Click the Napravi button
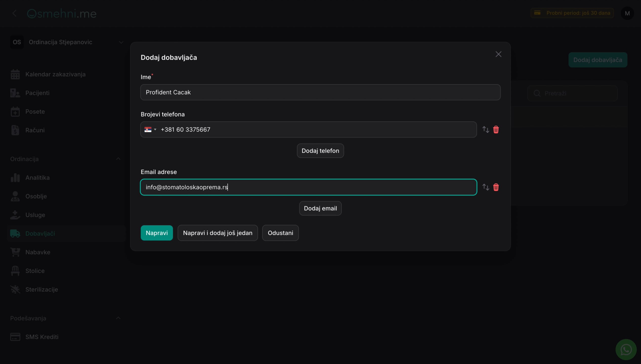 pyautogui.click(x=157, y=233)
